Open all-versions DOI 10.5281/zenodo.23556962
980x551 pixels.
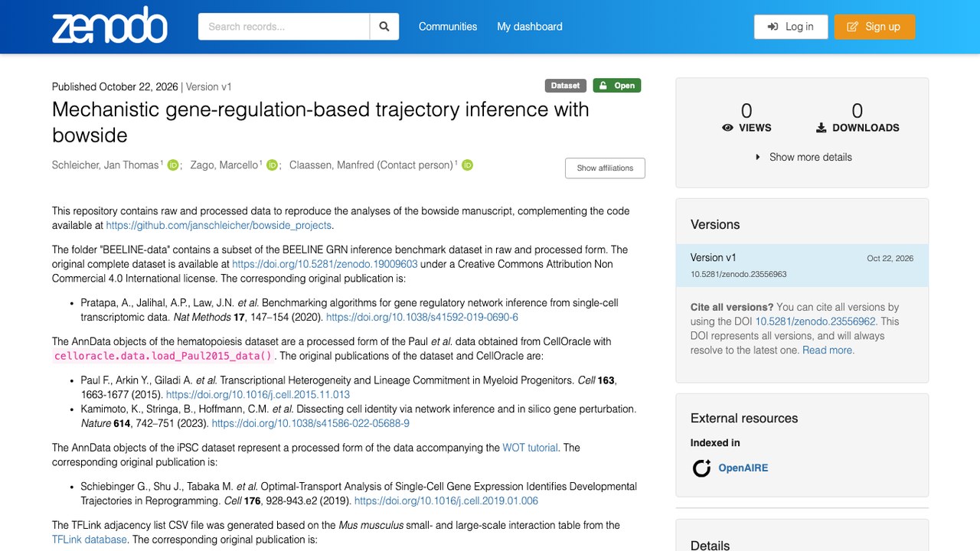[816, 321]
